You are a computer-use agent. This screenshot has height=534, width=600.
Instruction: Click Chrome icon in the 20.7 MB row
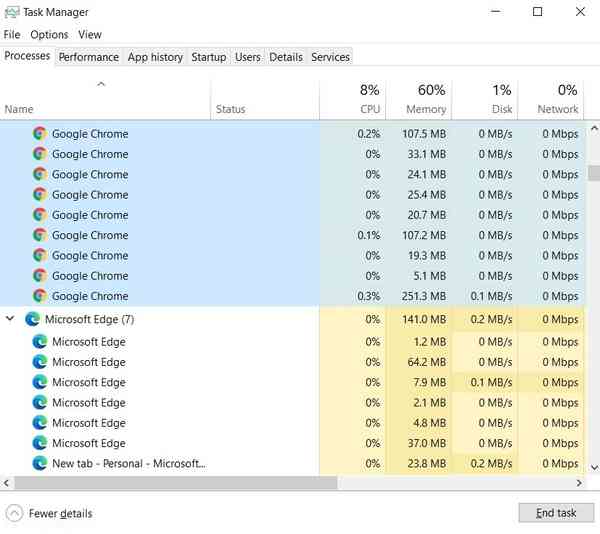(x=40, y=215)
